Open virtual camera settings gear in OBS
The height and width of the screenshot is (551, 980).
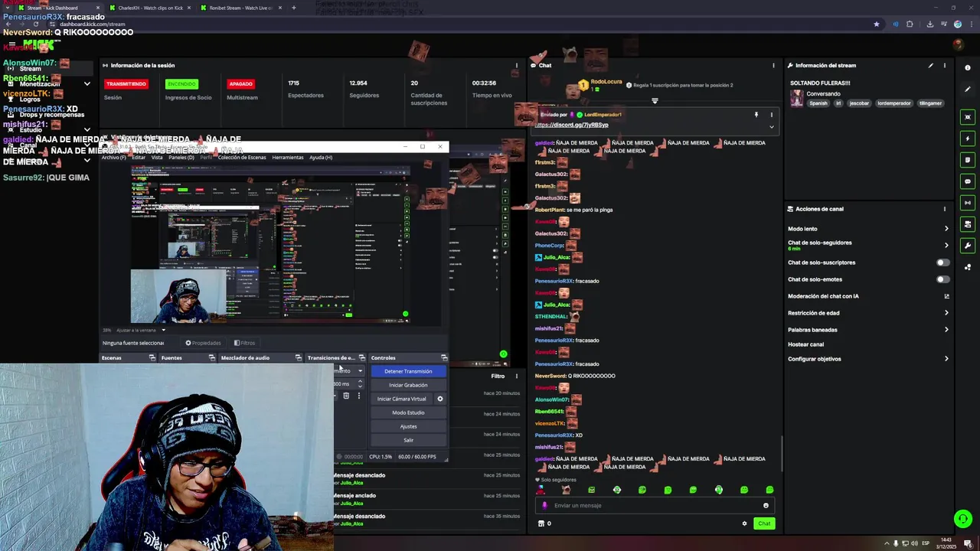pos(439,399)
